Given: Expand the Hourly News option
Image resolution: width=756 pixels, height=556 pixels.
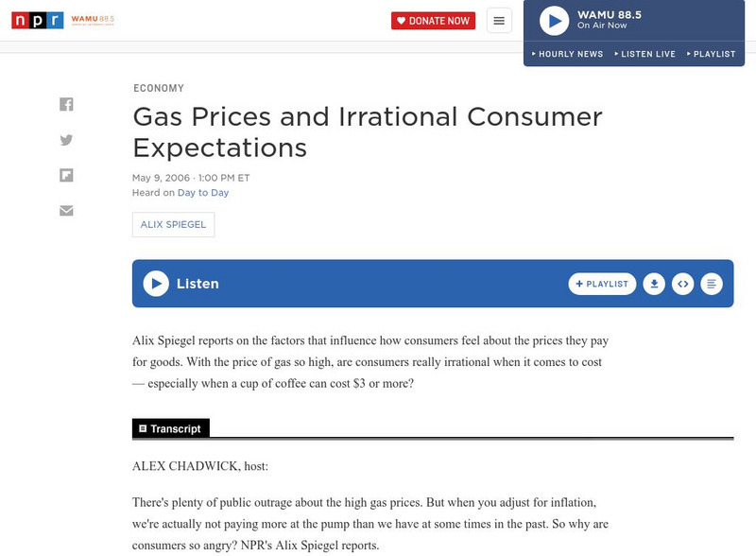Looking at the screenshot, I should 568,54.
